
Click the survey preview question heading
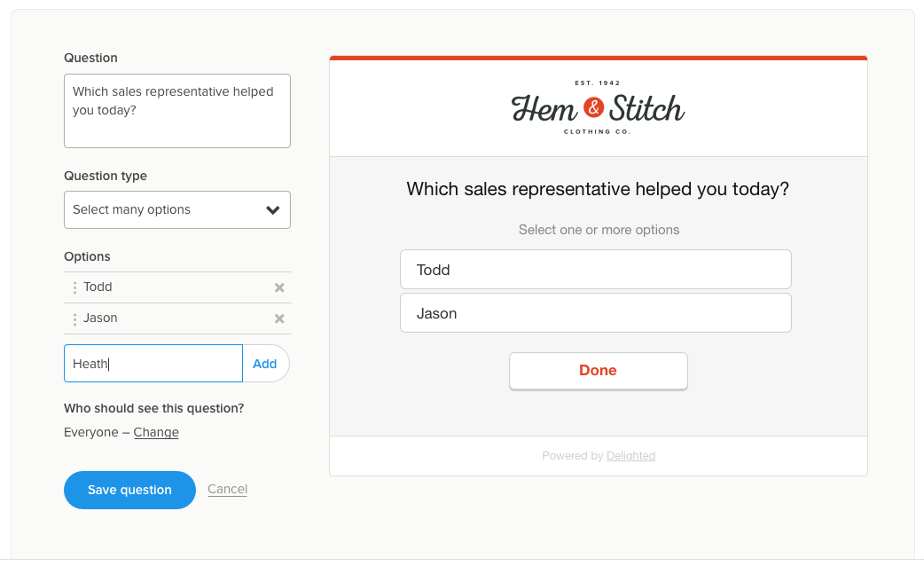point(598,189)
